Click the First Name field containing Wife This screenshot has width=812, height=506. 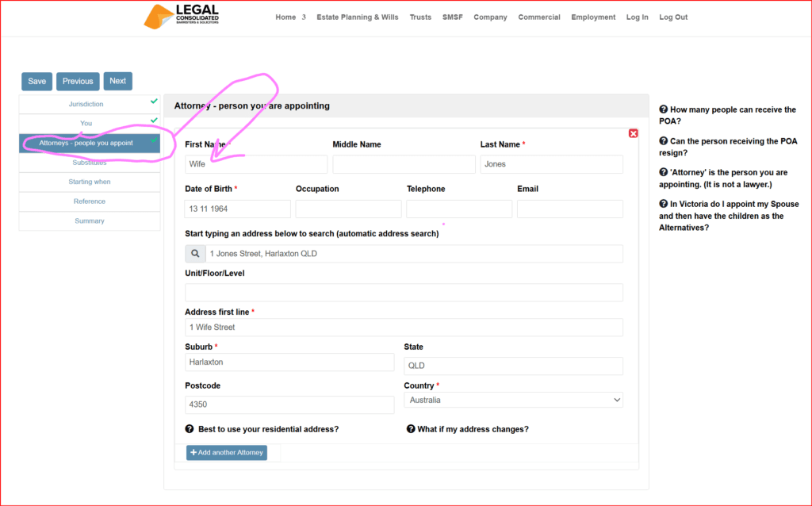[256, 164]
